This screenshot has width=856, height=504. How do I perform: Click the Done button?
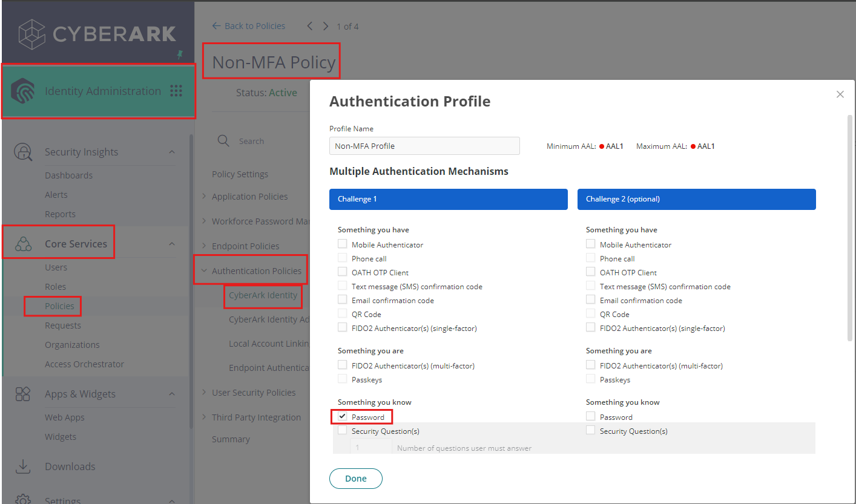click(x=355, y=478)
